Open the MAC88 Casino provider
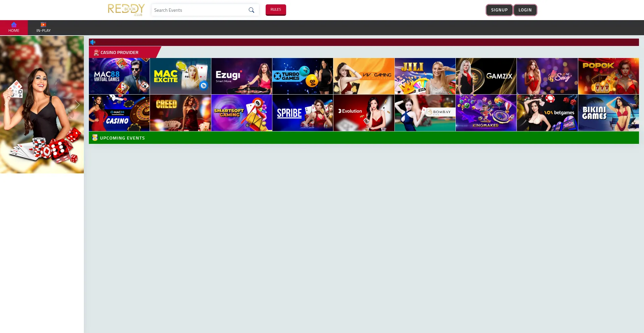Image resolution: width=644 pixels, height=333 pixels. pyautogui.click(x=119, y=113)
